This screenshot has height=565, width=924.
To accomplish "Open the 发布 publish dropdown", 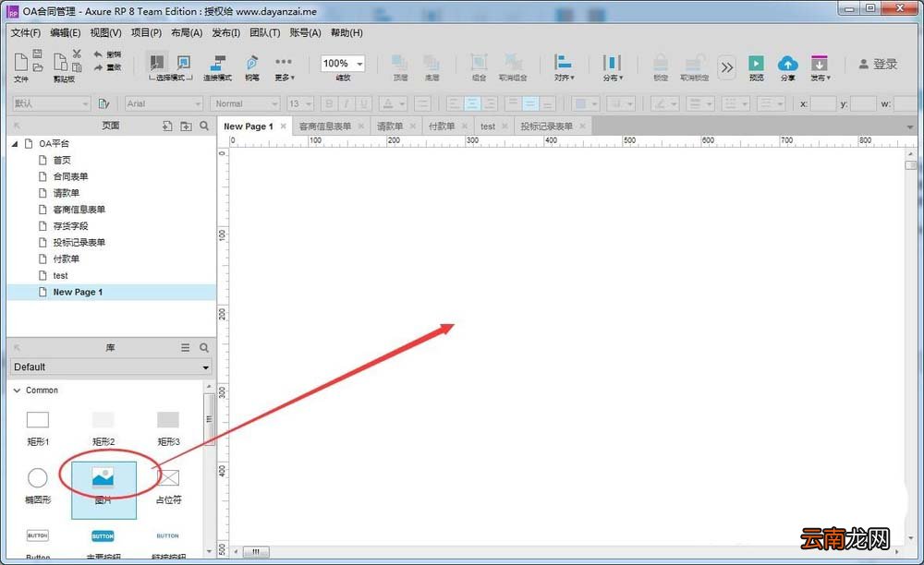I will (x=820, y=67).
